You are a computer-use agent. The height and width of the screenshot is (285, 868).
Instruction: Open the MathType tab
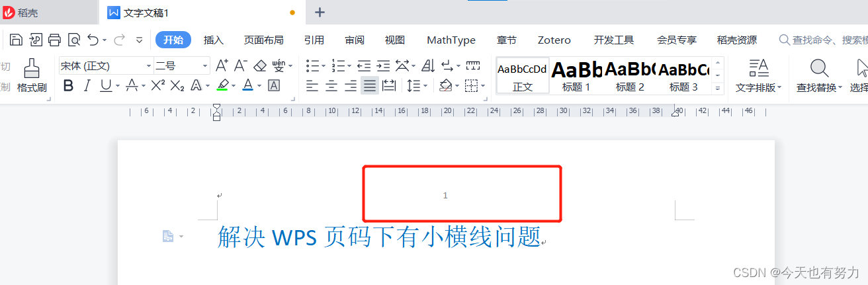[x=451, y=40]
